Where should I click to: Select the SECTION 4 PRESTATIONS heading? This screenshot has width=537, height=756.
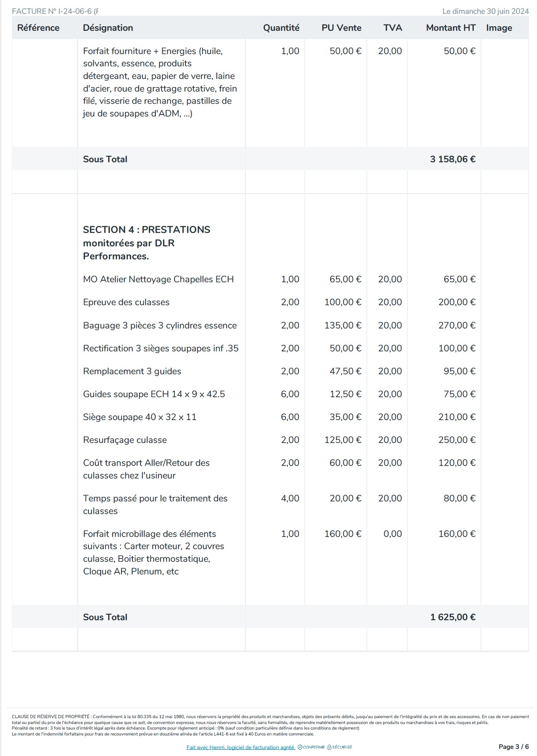point(146,243)
